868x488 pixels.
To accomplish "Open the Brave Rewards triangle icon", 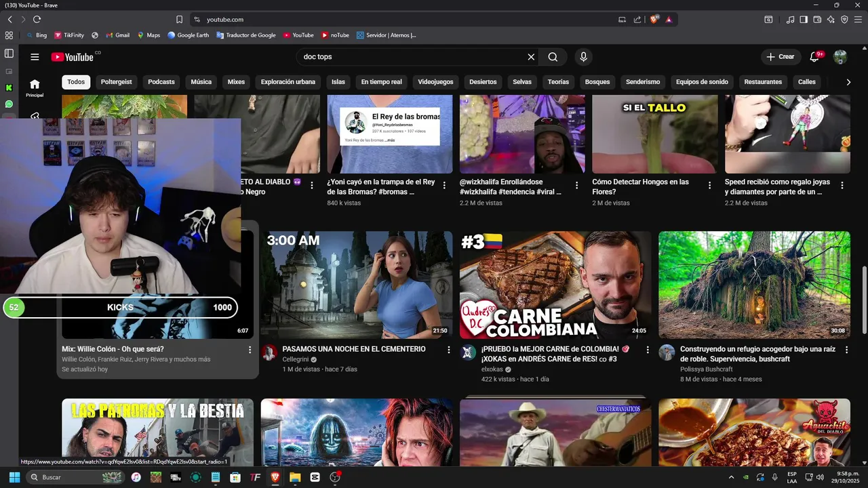I will (x=669, y=20).
